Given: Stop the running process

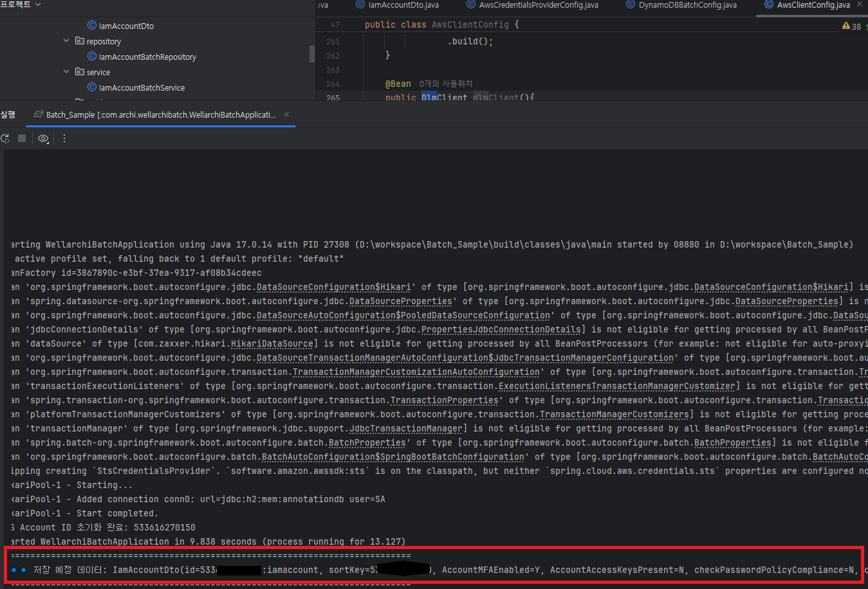Looking at the screenshot, I should [22, 138].
